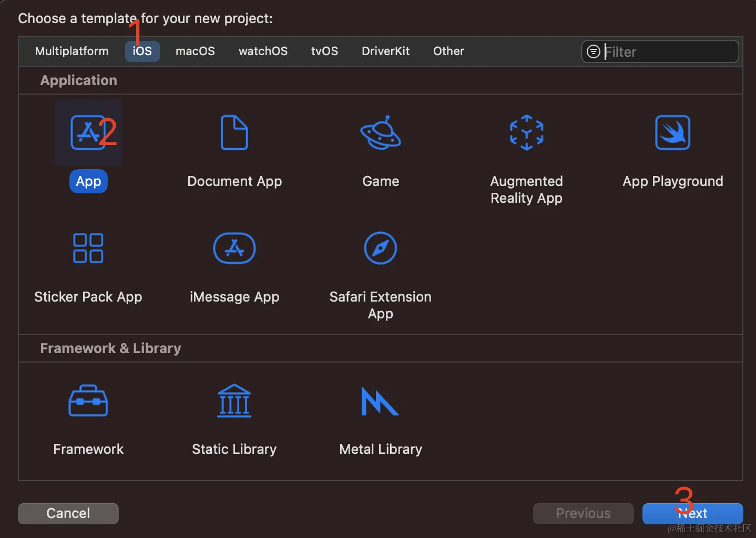Select the Static Library building icon

click(234, 401)
